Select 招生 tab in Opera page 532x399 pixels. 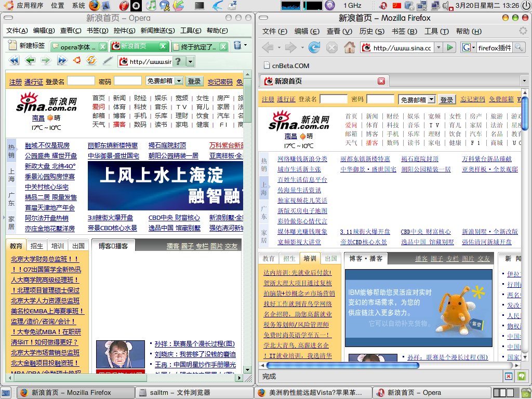click(x=37, y=246)
